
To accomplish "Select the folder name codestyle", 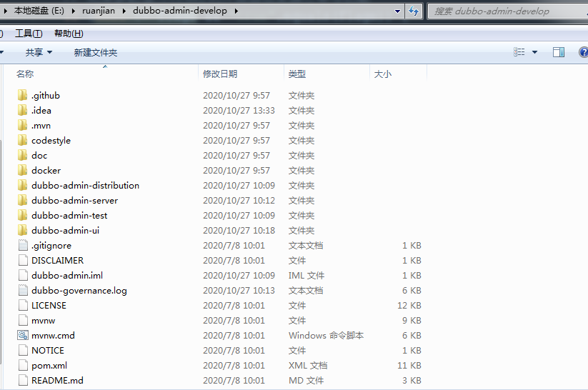I will click(x=51, y=141).
